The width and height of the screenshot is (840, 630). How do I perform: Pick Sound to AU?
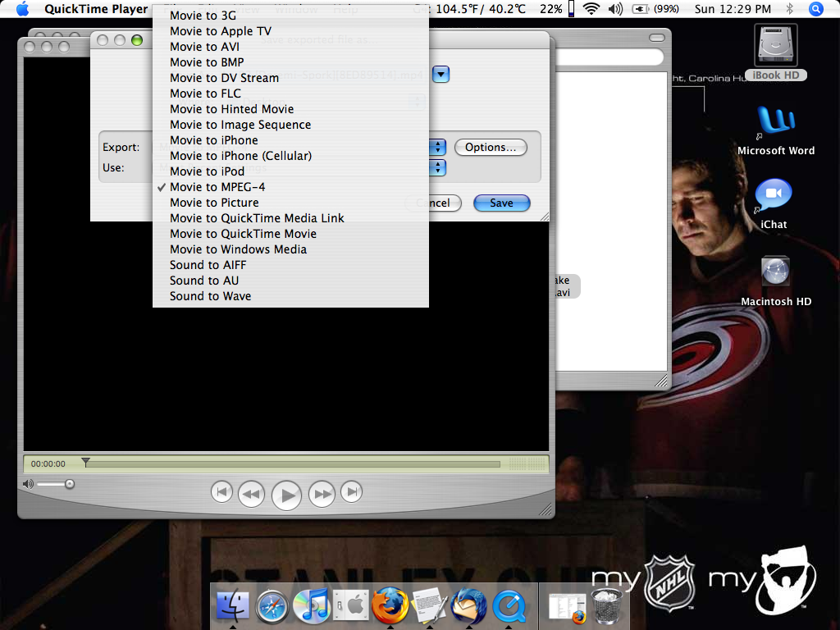(x=290, y=281)
